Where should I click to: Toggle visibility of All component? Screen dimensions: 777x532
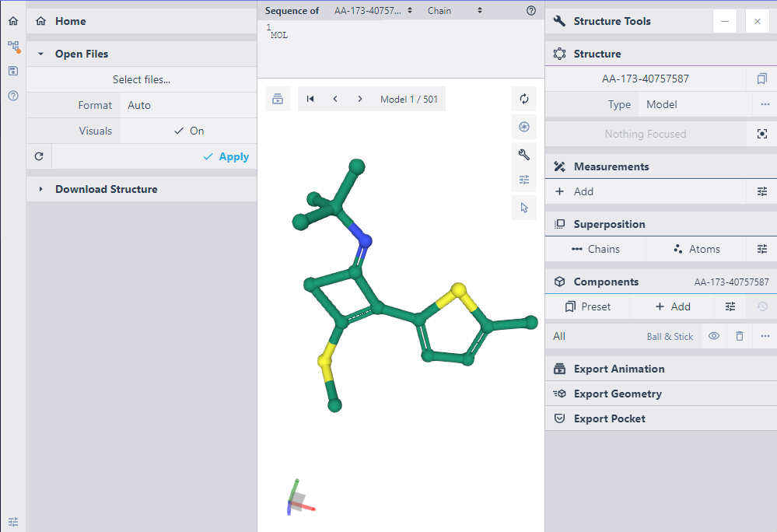713,336
